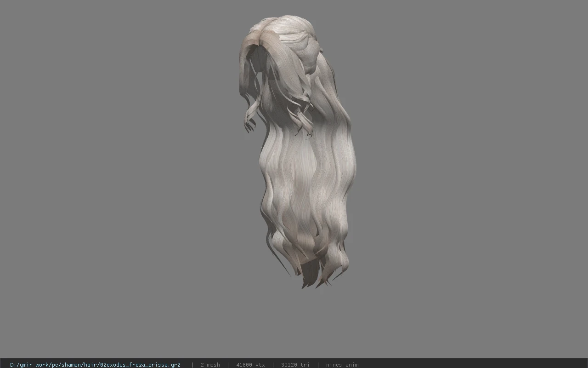Click the separator between vtx and tri
Viewport: 588px width, 368px height.
click(273, 365)
